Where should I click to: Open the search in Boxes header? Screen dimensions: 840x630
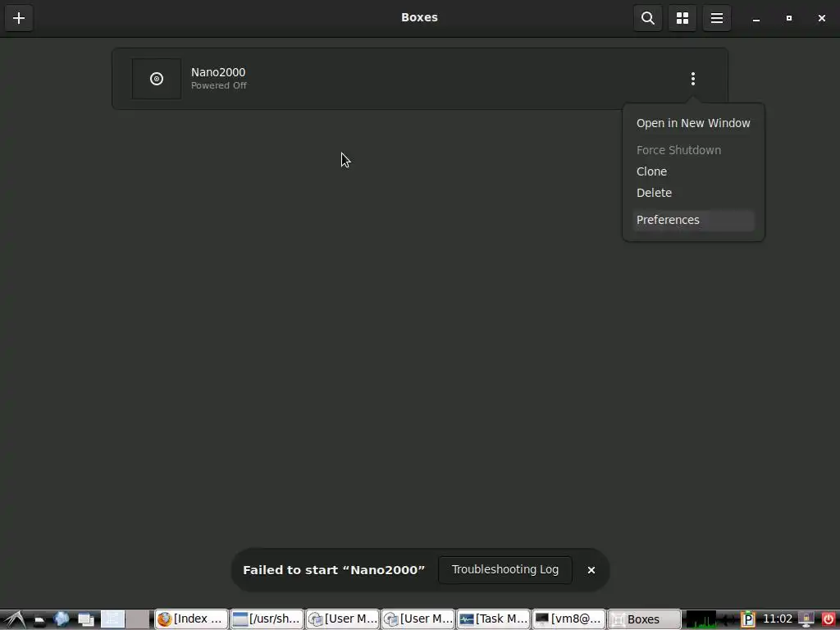click(x=648, y=18)
